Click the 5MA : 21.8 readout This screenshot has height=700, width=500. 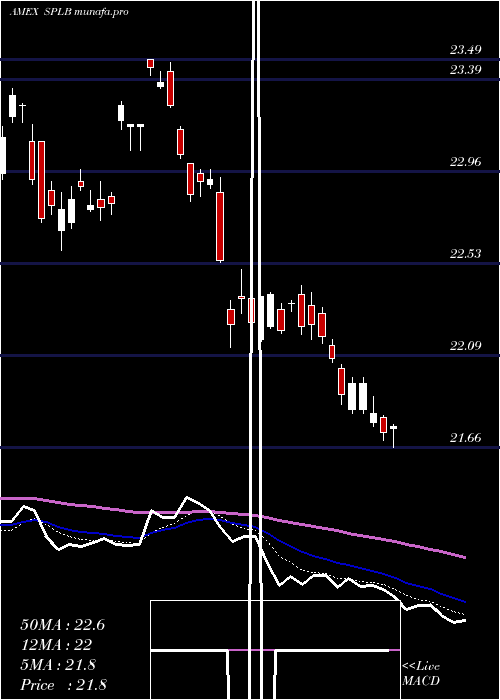(x=58, y=665)
